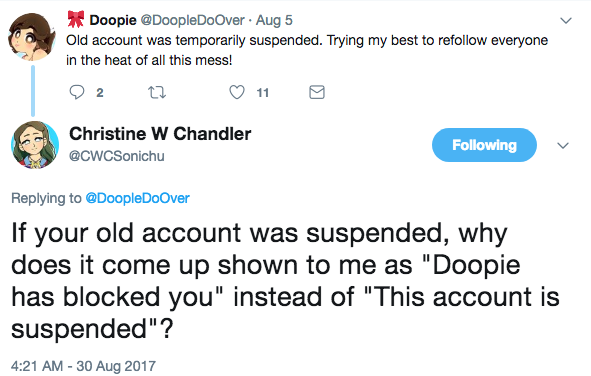This screenshot has width=591, height=376.
Task: Click the red ribbon emoji beside Doopie
Action: (75, 19)
